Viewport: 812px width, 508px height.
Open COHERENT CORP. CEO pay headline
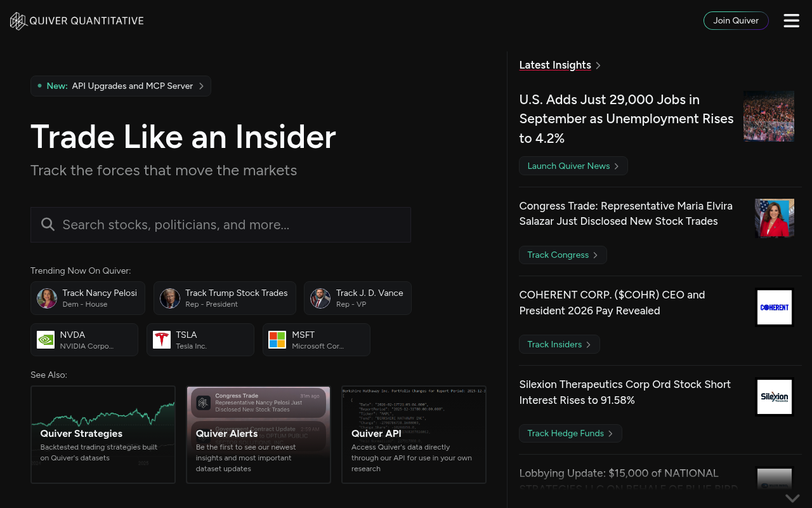pos(612,303)
